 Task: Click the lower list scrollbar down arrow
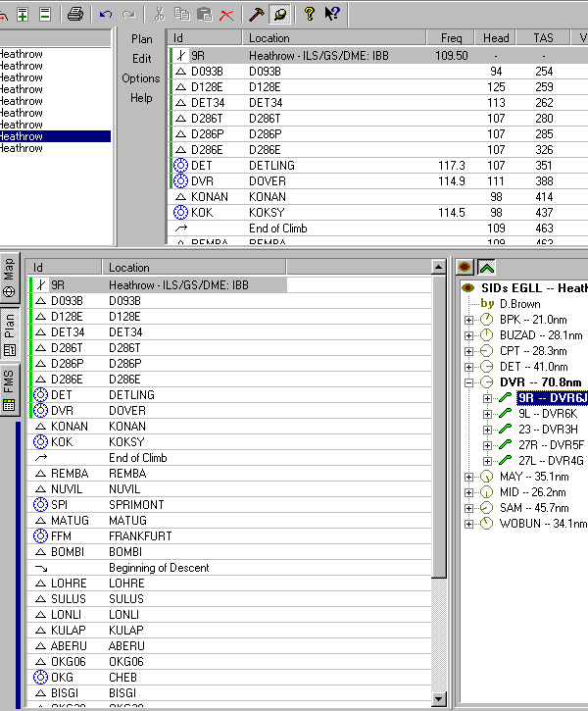point(440,698)
